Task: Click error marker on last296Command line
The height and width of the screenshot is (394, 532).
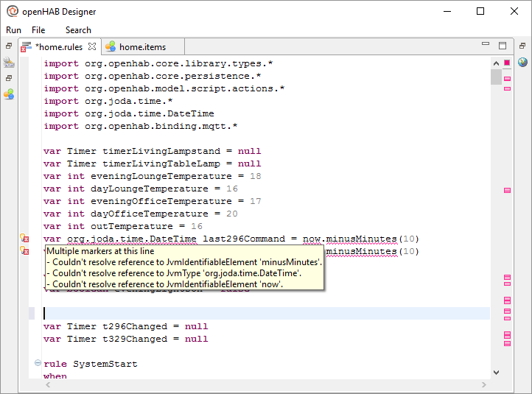Action: pos(24,238)
